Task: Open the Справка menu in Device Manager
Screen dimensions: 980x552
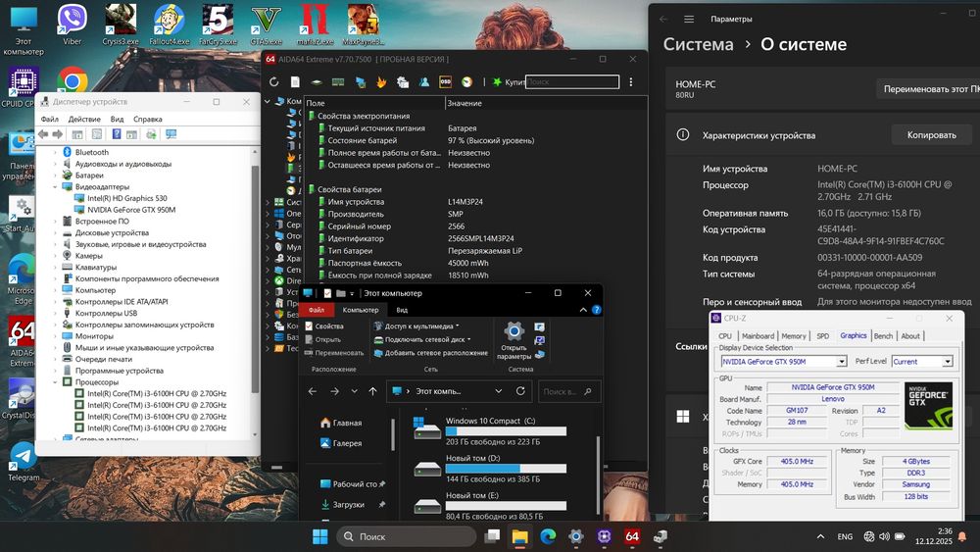Action: pos(148,119)
